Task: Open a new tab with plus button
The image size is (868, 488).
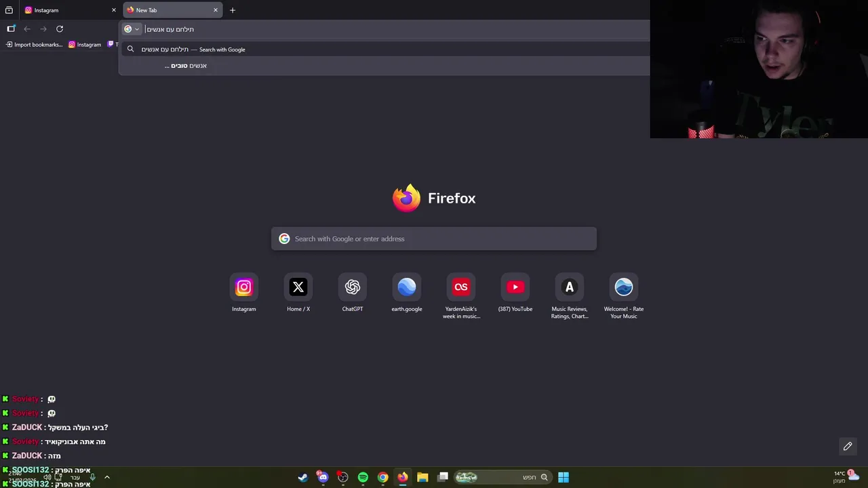Action: [x=233, y=10]
